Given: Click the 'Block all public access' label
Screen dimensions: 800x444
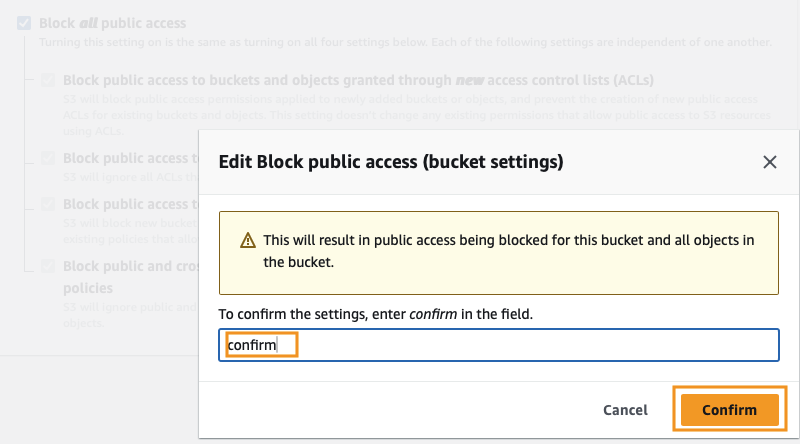Looking at the screenshot, I should (x=113, y=23).
